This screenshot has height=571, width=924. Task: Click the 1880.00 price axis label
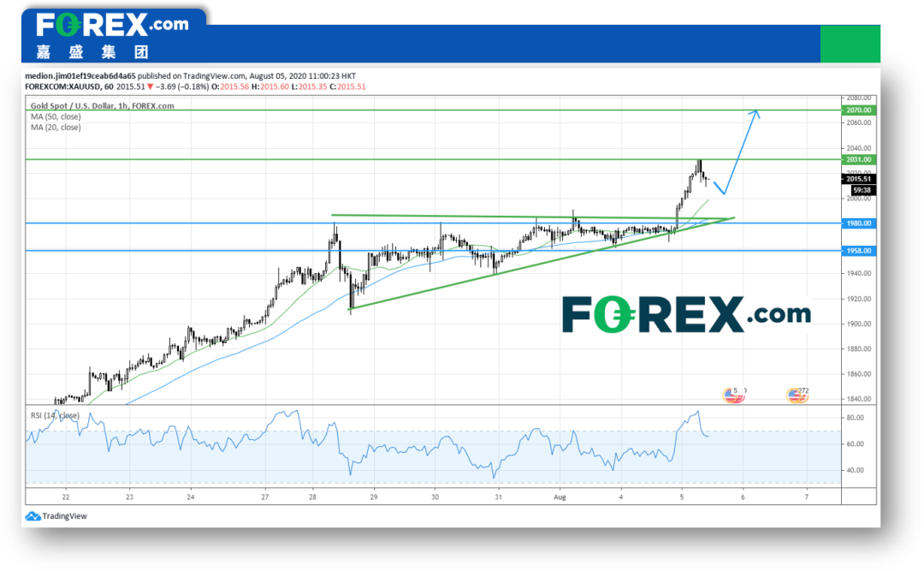coord(859,348)
